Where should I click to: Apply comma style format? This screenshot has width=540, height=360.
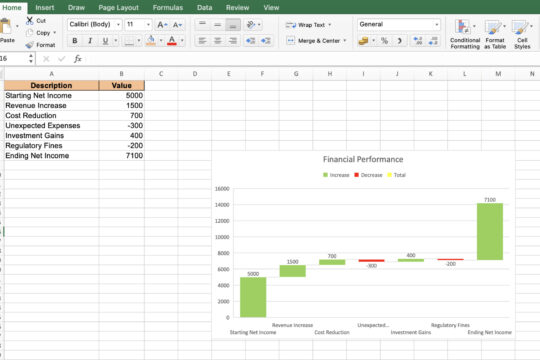[x=399, y=41]
